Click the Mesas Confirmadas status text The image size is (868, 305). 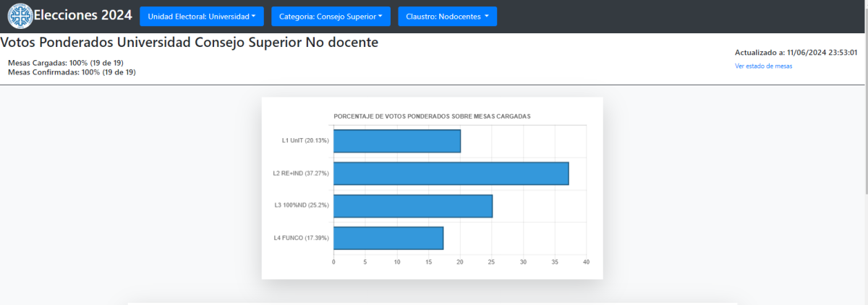(x=72, y=72)
